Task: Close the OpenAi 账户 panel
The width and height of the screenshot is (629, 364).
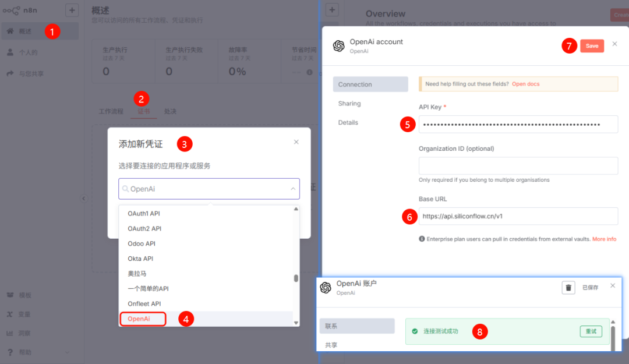Action: pyautogui.click(x=613, y=286)
